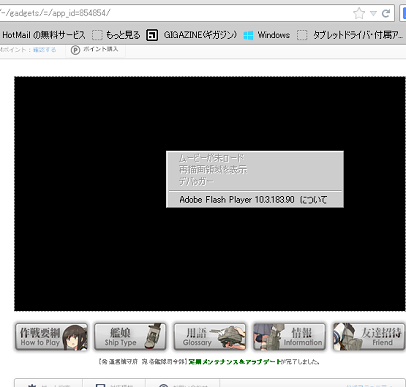
Task: Click the bookmark star icon in address bar
Action: pos(359,13)
